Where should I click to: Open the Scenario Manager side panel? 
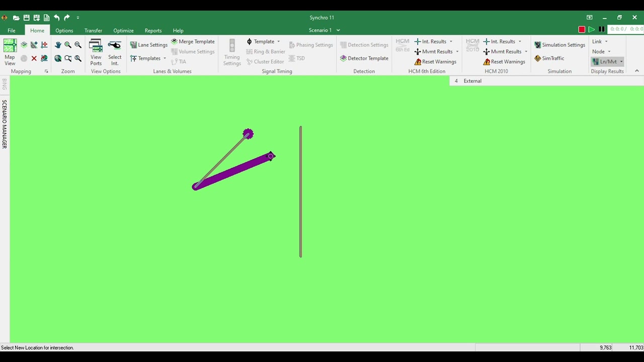click(x=5, y=124)
